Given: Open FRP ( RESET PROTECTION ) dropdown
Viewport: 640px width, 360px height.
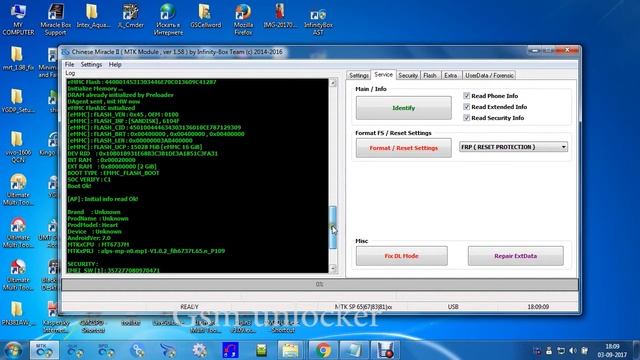Looking at the screenshot, I should pyautogui.click(x=513, y=147).
